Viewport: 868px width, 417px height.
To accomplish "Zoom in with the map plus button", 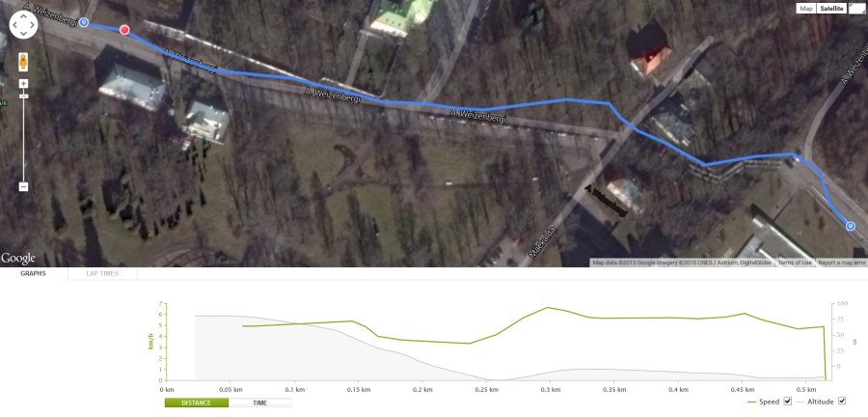I will (23, 84).
